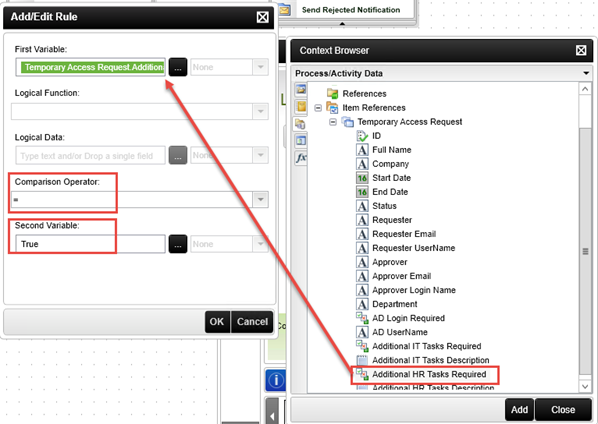Browse for Second Variable with ellipsis button
The height and width of the screenshot is (424, 598).
click(178, 244)
